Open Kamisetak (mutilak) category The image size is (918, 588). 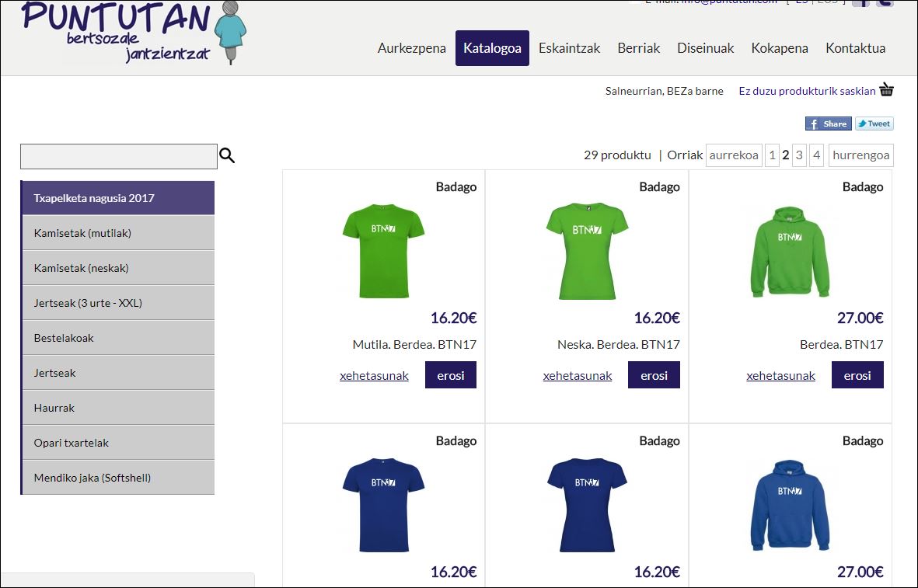[x=117, y=233]
